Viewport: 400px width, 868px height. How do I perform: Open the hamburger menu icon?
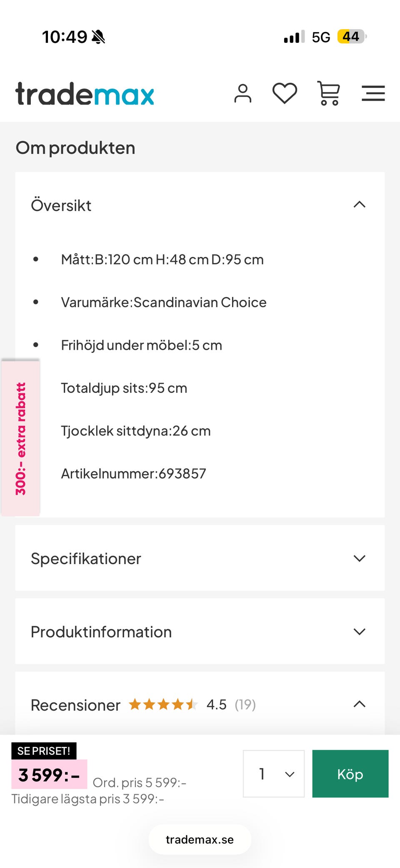[373, 93]
